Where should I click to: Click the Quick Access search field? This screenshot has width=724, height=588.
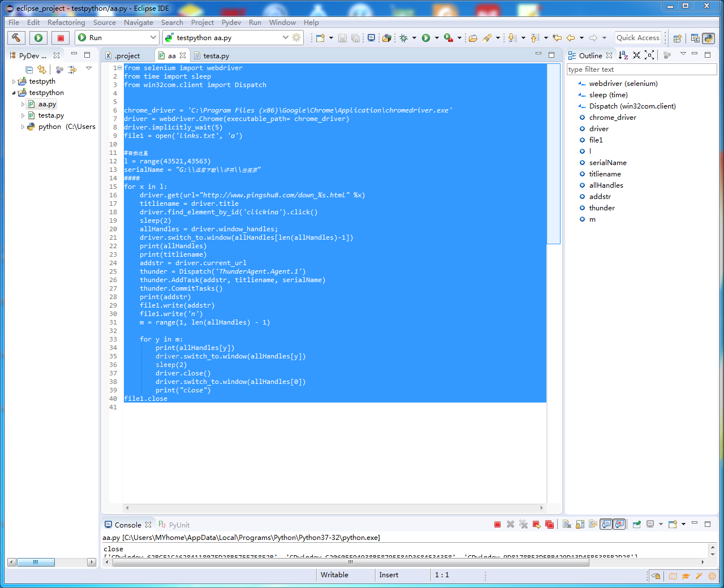point(638,38)
